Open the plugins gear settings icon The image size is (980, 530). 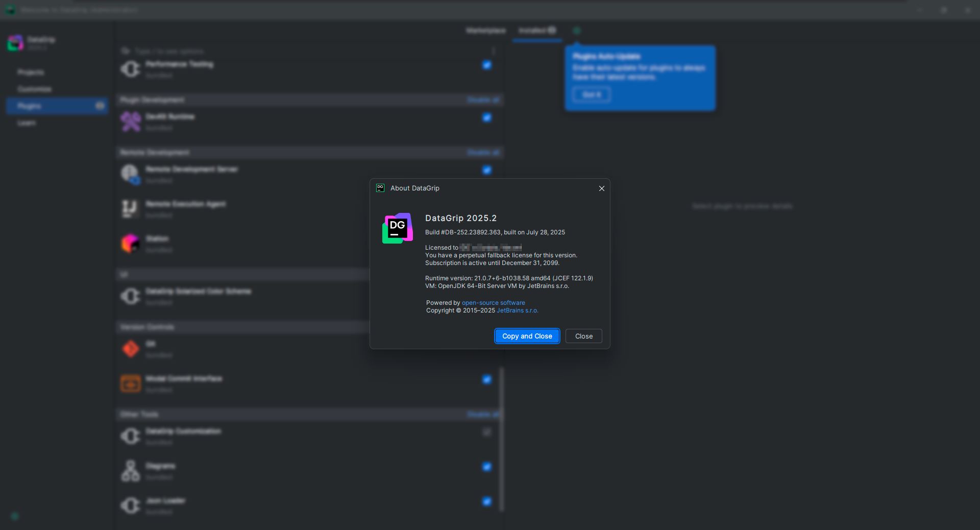[x=577, y=31]
